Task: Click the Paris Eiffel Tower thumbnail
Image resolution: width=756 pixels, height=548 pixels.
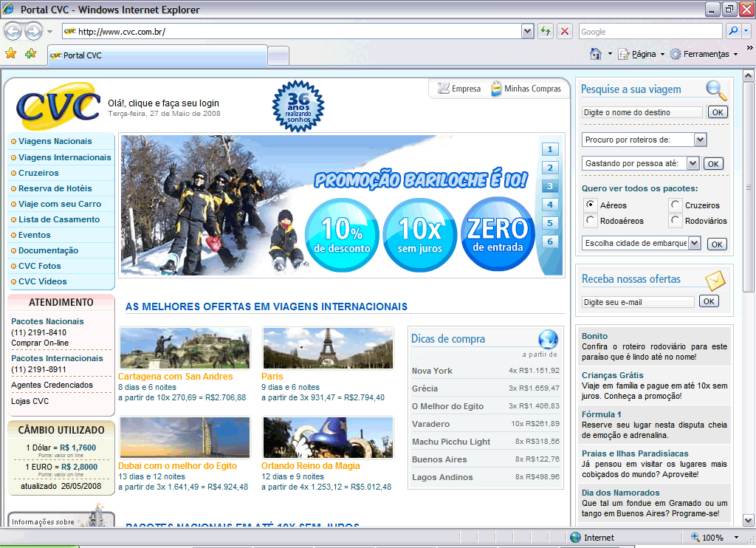Action: [329, 349]
